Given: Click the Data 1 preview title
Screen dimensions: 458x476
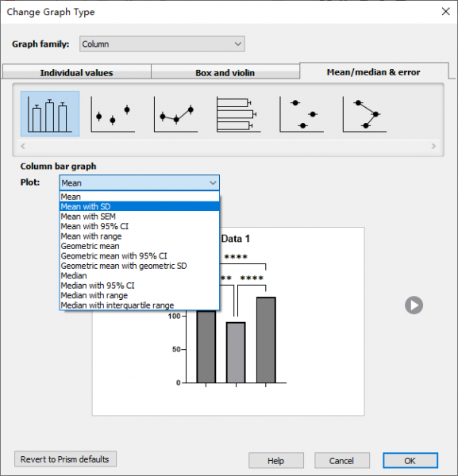Looking at the screenshot, I should (x=236, y=239).
